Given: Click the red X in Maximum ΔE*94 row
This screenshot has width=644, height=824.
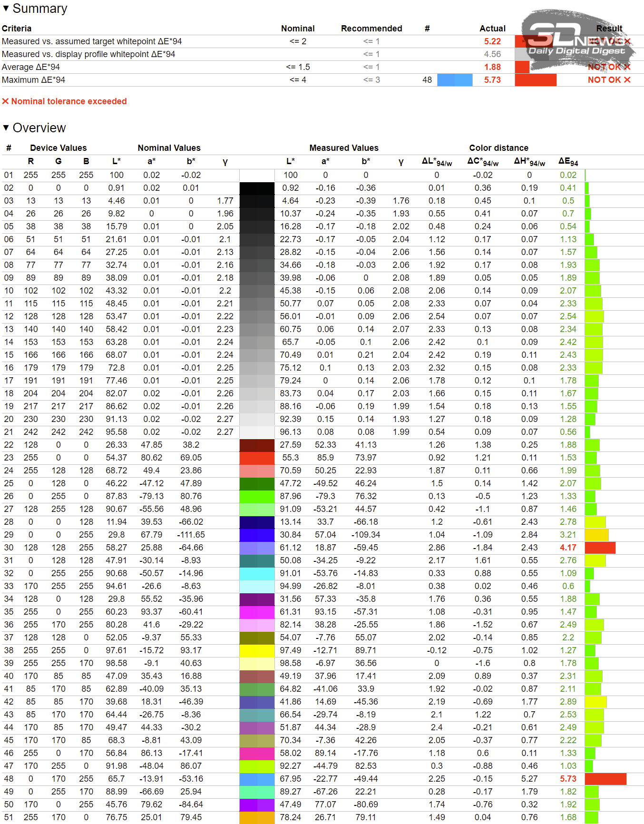Looking at the screenshot, I should coord(627,80).
